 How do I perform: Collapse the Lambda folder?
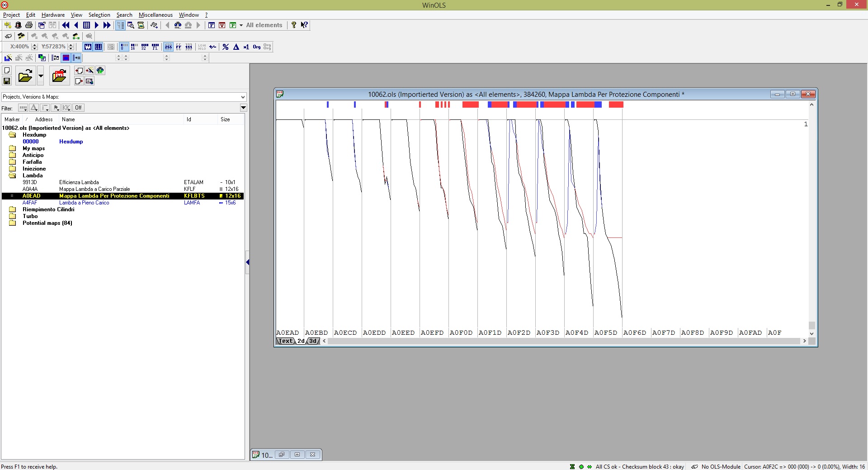click(x=13, y=176)
